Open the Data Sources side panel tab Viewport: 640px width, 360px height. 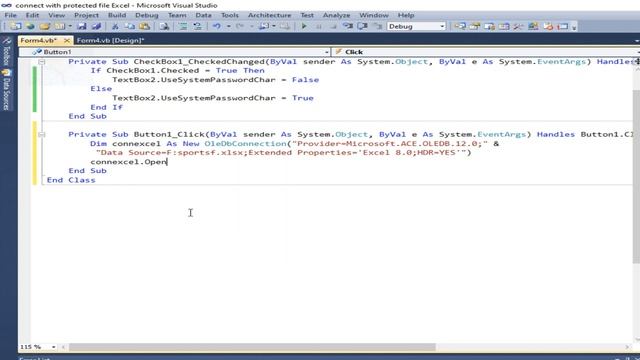coord(7,90)
